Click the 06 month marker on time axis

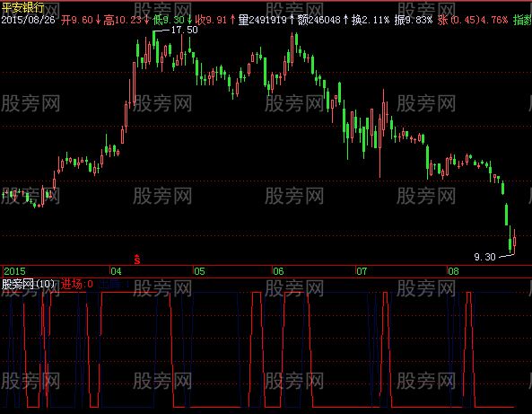[x=278, y=271]
